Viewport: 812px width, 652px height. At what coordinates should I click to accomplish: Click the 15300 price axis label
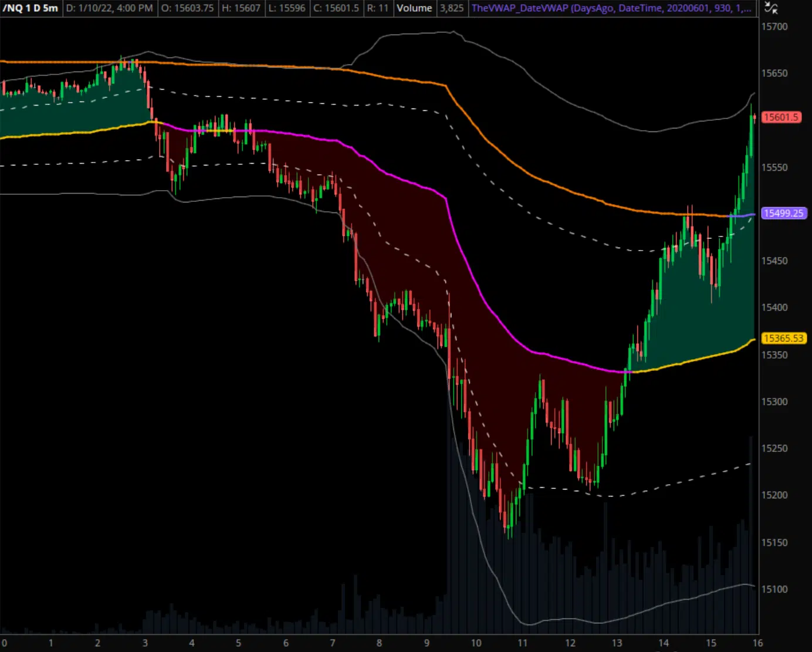coord(774,401)
